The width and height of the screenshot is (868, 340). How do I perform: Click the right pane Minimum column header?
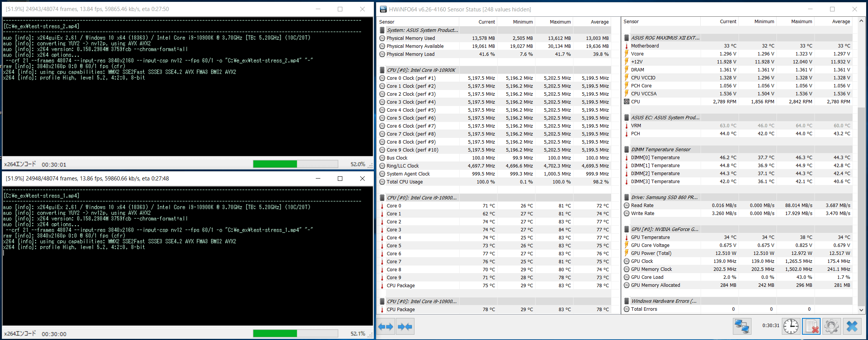pyautogui.click(x=758, y=22)
